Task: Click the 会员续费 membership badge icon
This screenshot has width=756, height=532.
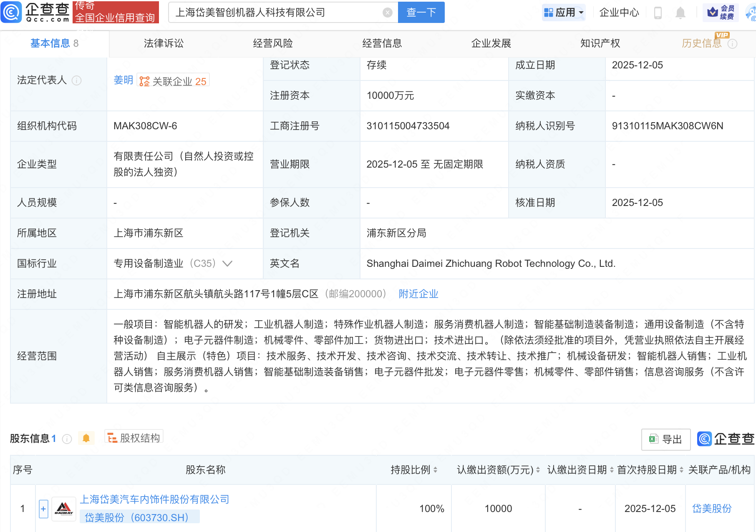Action: pyautogui.click(x=721, y=12)
